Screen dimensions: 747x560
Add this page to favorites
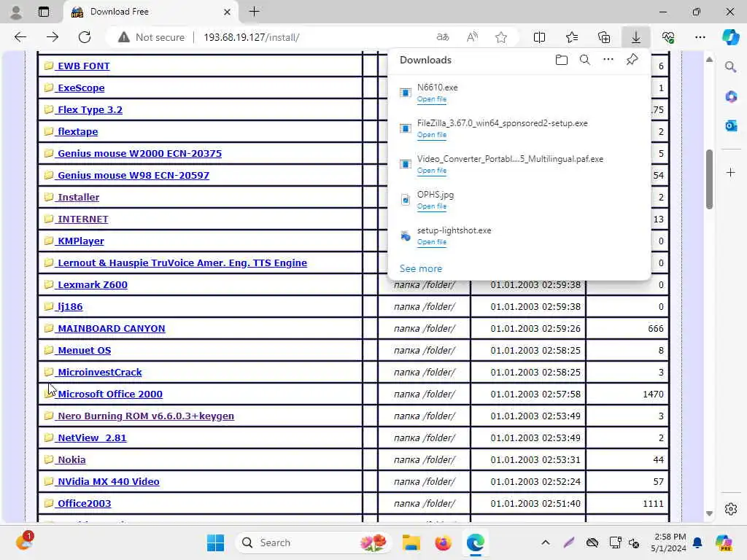click(500, 37)
